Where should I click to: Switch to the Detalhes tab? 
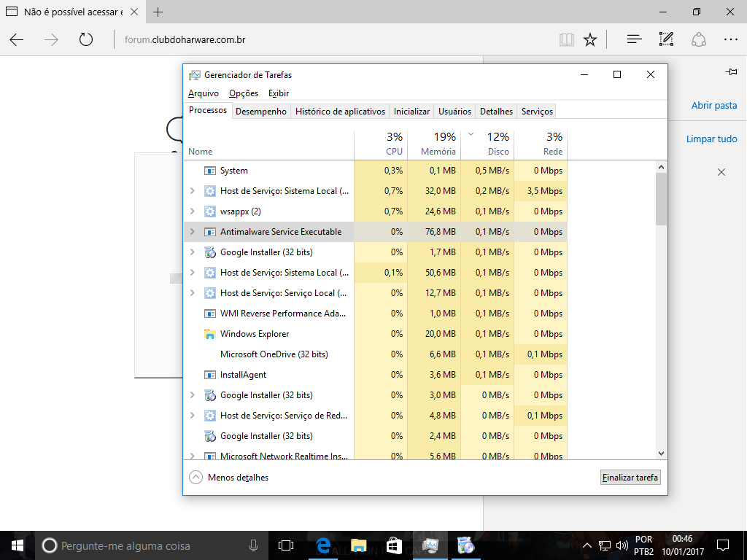pyautogui.click(x=496, y=112)
